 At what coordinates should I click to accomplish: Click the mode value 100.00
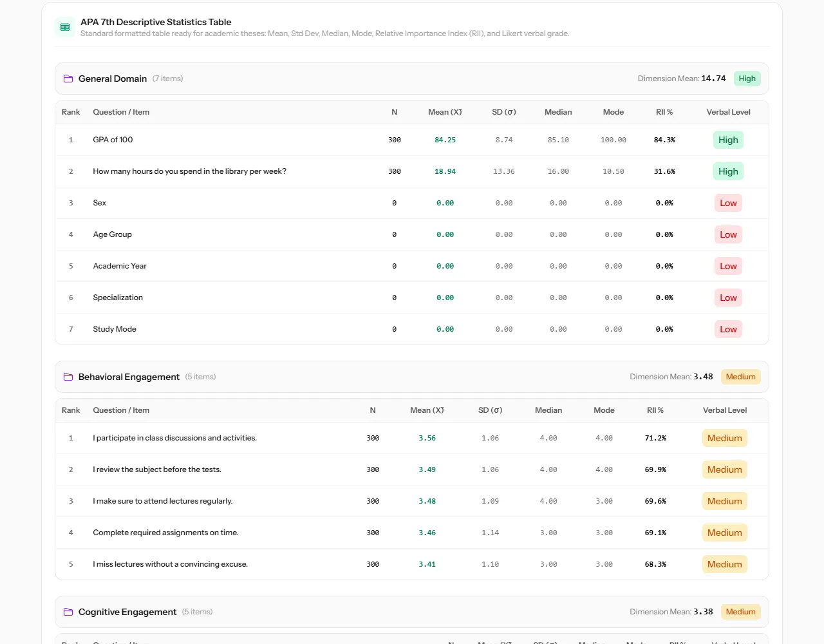[613, 140]
